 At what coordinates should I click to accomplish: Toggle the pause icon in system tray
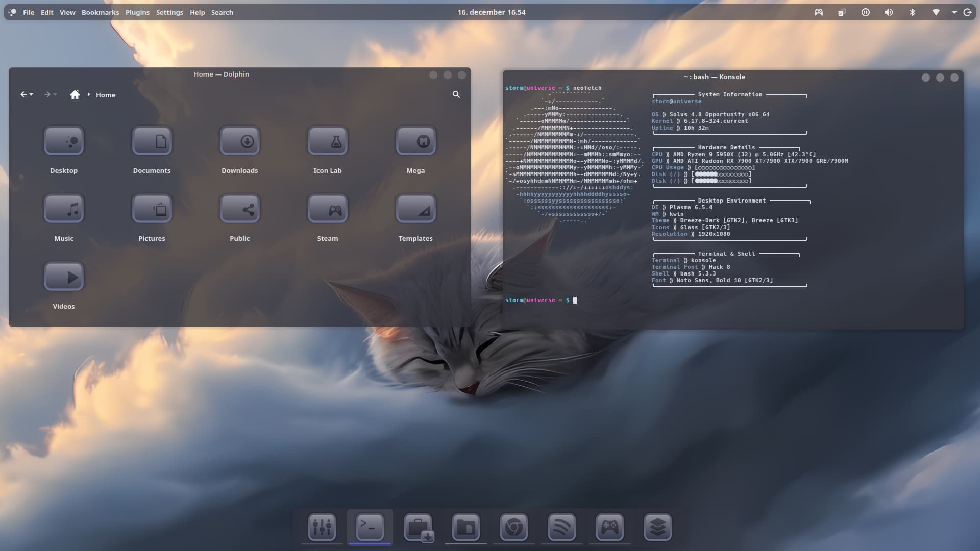(865, 12)
